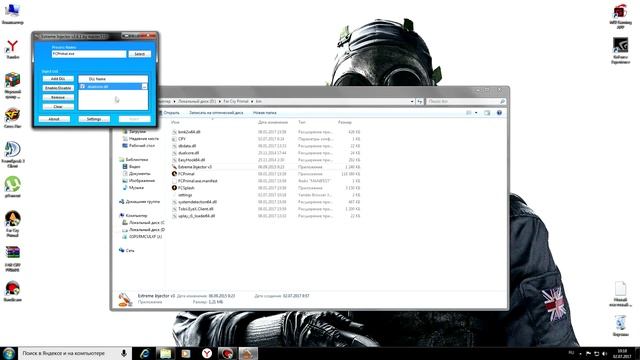The width and height of the screenshot is (640, 360).
Task: Select file Tobii.EyeX.Client.dll
Action: point(196,209)
